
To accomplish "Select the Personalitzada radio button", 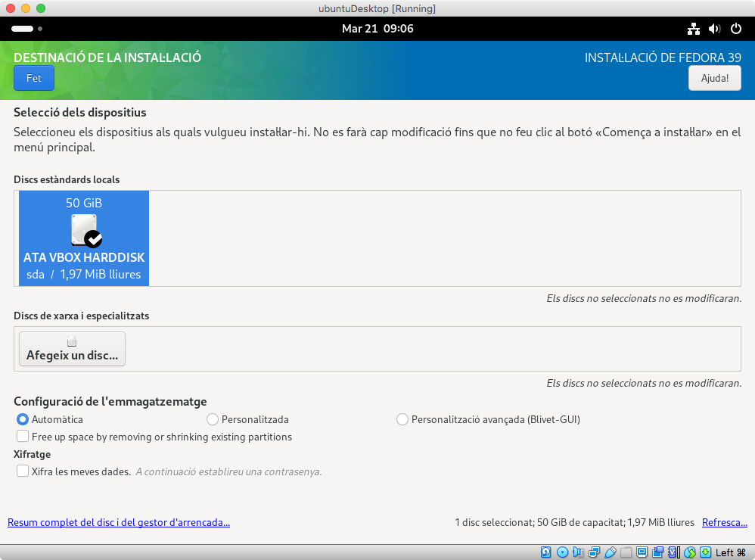I will (x=213, y=419).
